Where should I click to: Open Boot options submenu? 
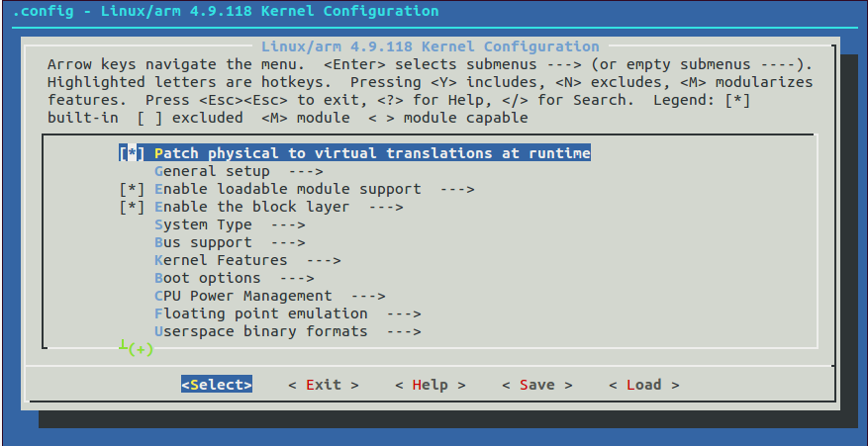pos(235,278)
